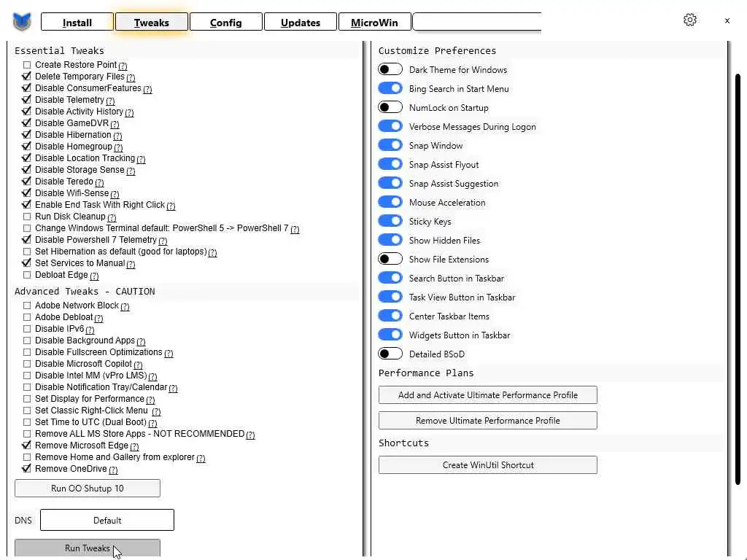Uncheck Remove Microsoft Edge

click(27, 446)
